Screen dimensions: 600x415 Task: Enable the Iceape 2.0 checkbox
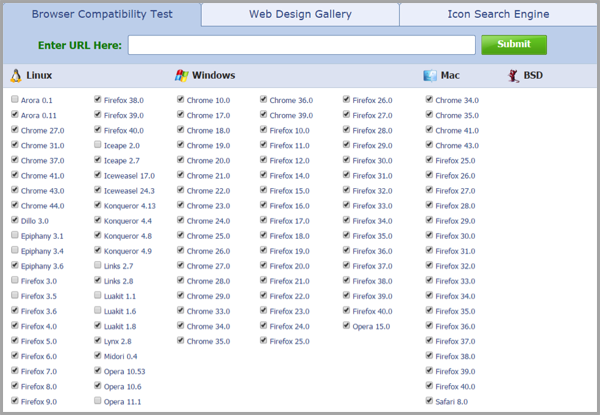(x=98, y=145)
